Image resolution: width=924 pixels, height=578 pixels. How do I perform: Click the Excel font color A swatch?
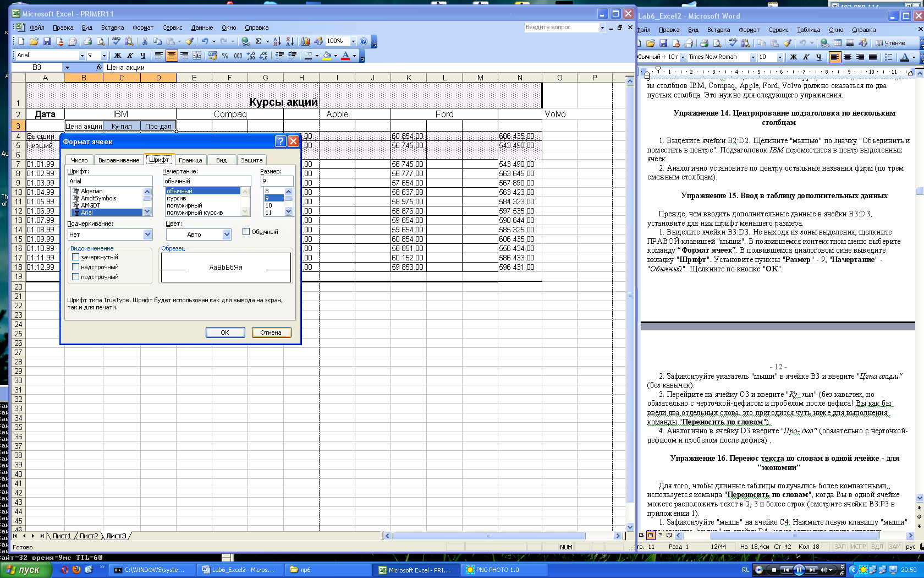(x=345, y=56)
